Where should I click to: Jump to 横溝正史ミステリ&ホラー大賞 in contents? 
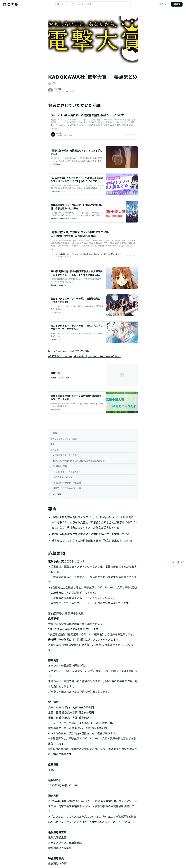point(67,488)
